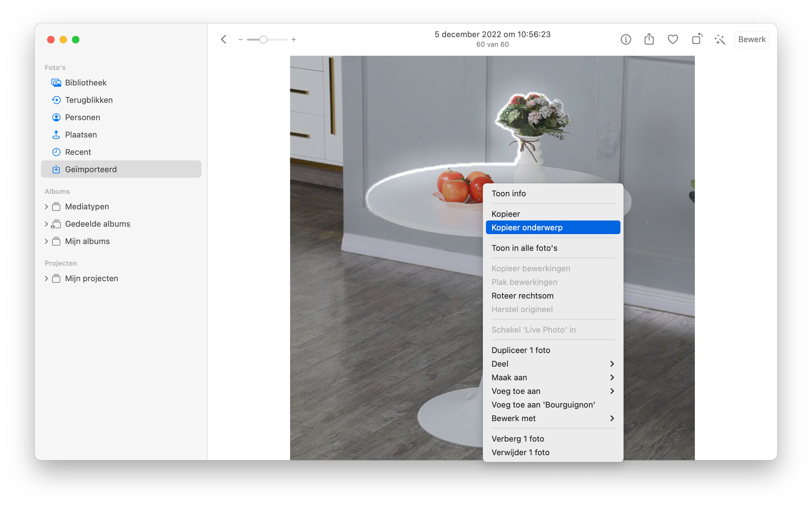
Task: Click the Geïmporteerd import icon
Action: pos(56,169)
